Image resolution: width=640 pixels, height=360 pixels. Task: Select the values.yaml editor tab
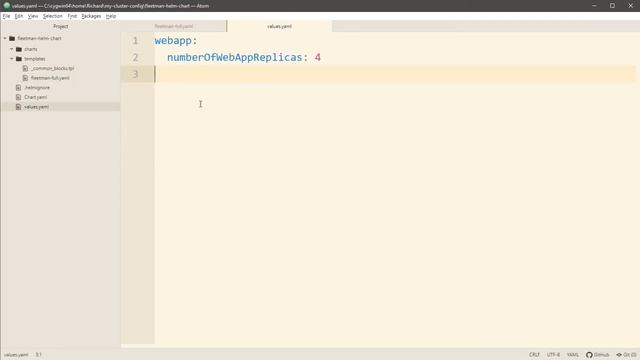(280, 26)
